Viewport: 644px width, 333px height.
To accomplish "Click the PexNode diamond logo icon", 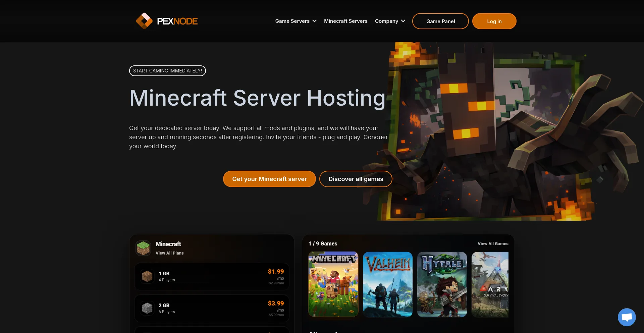I will (x=144, y=21).
